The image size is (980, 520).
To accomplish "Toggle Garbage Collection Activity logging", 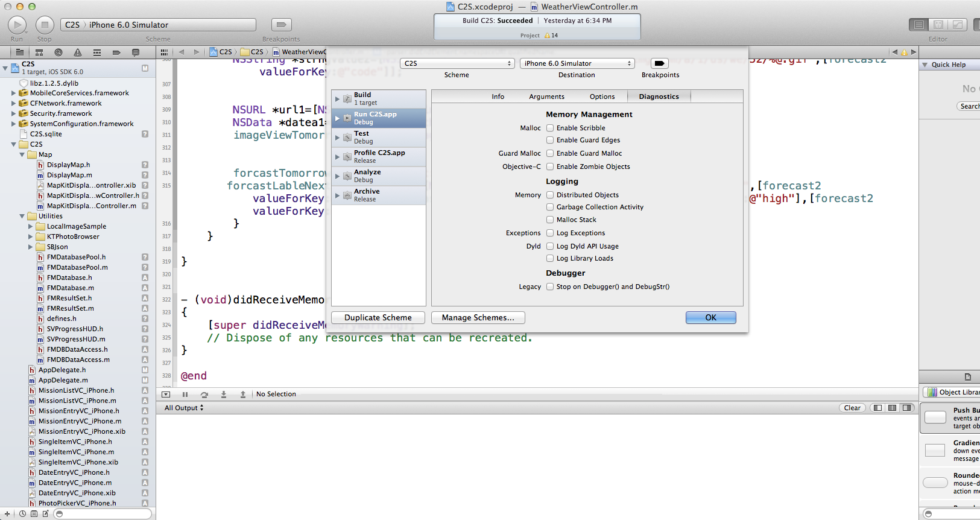I will tap(550, 207).
